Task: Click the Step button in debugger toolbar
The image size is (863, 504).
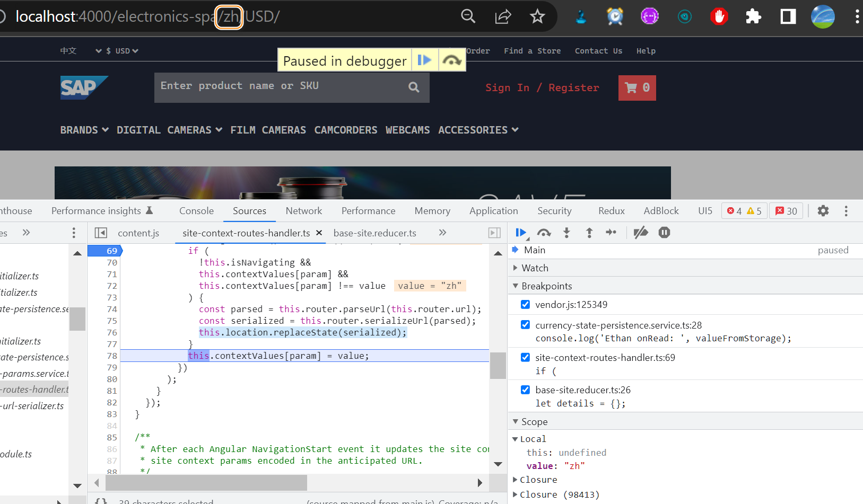Action: point(611,233)
